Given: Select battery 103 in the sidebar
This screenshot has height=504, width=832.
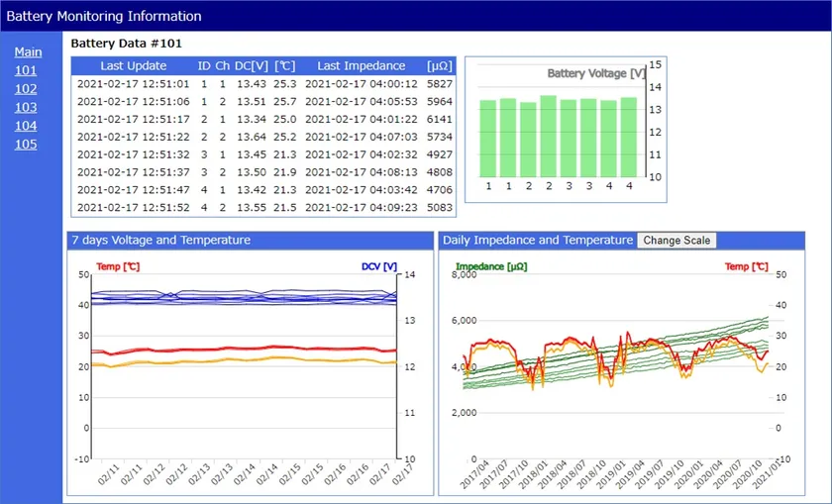Looking at the screenshot, I should [26, 107].
